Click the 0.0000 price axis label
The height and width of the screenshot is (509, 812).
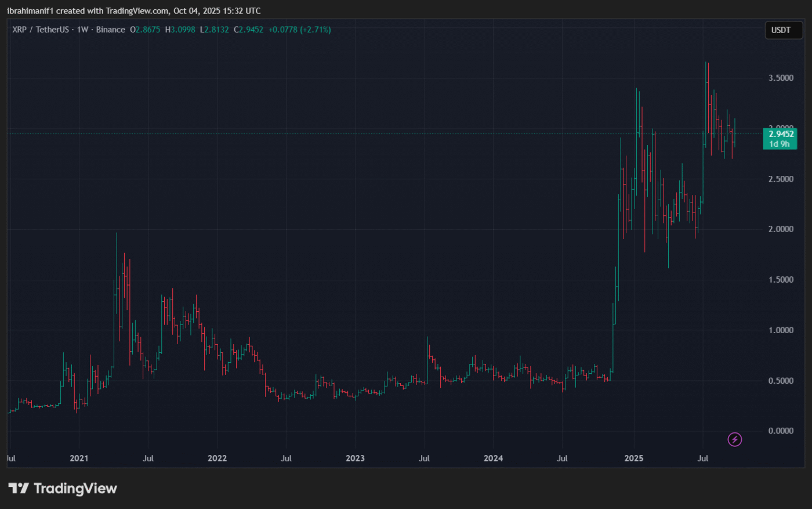tap(781, 431)
